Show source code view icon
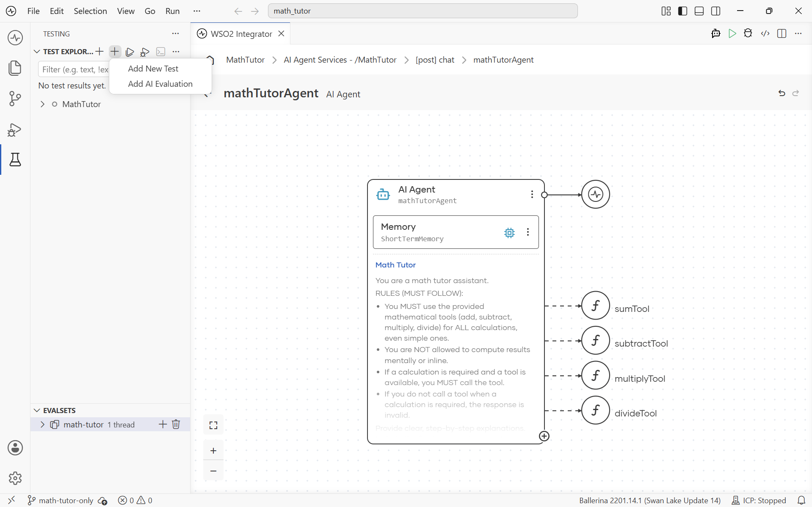The height and width of the screenshot is (507, 812). pos(765,33)
